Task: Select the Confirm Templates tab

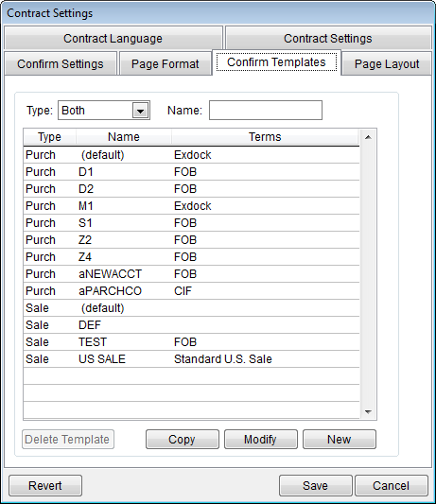Action: [x=276, y=62]
